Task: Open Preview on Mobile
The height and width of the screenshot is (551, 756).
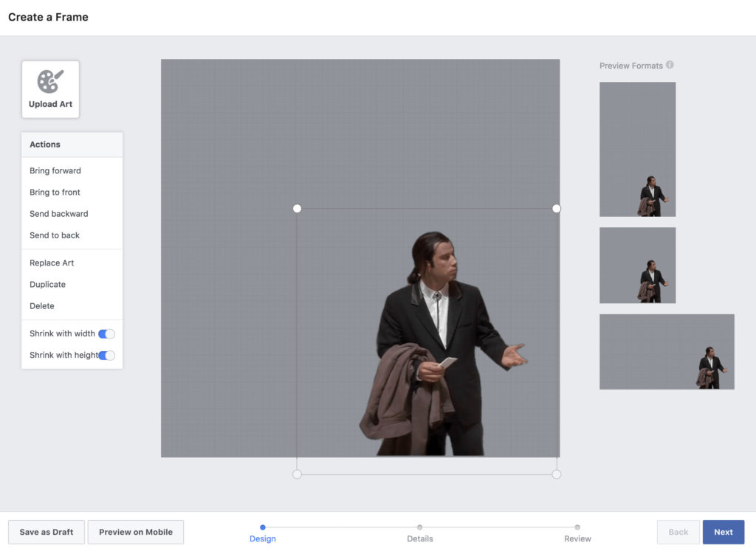Action: [135, 531]
